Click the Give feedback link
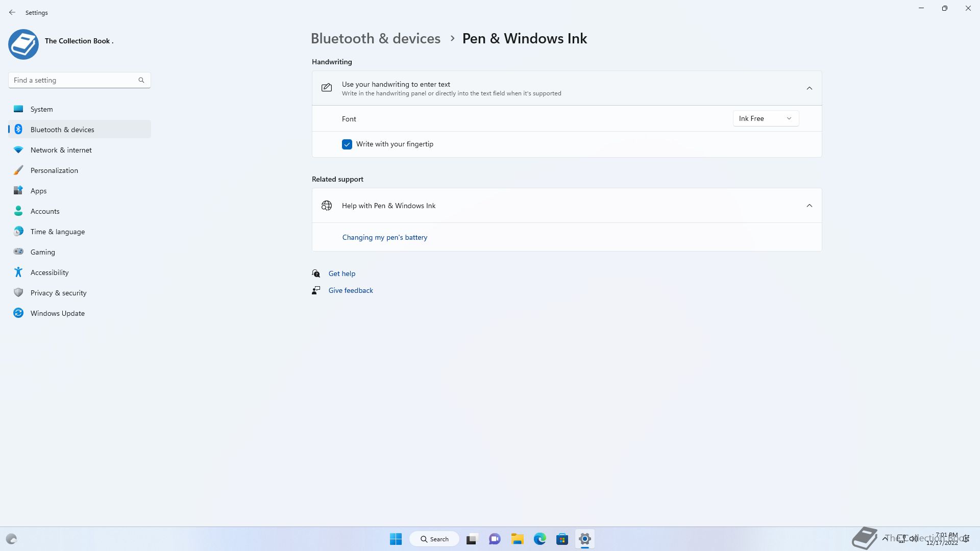980x551 pixels. point(350,290)
